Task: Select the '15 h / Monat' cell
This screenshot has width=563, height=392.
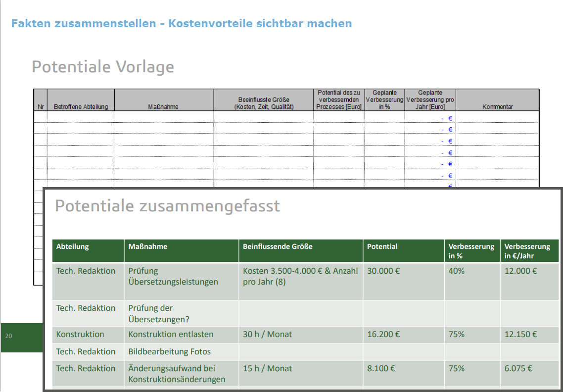Action: (x=301, y=374)
